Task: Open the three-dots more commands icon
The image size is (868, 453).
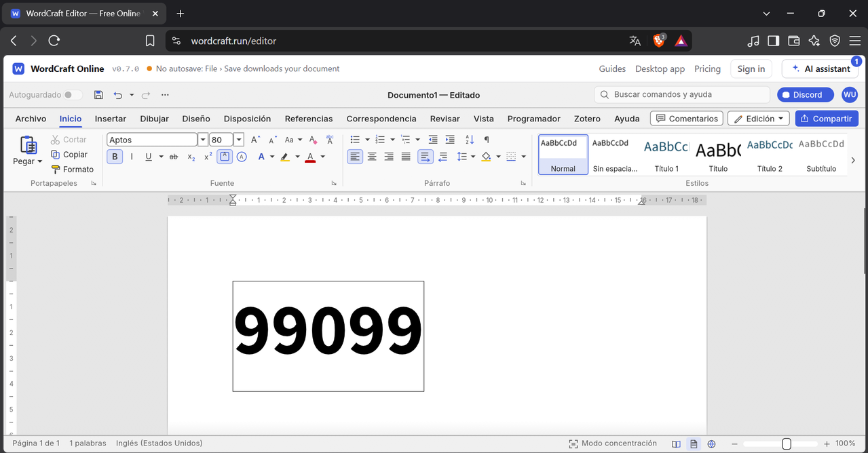Action: point(165,95)
